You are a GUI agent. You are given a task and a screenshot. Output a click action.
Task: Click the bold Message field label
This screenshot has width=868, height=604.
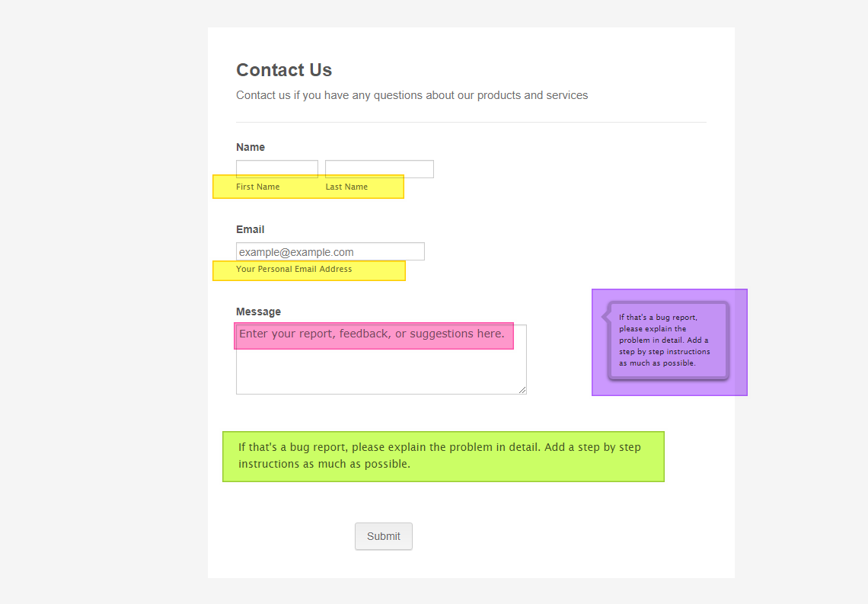tap(258, 312)
